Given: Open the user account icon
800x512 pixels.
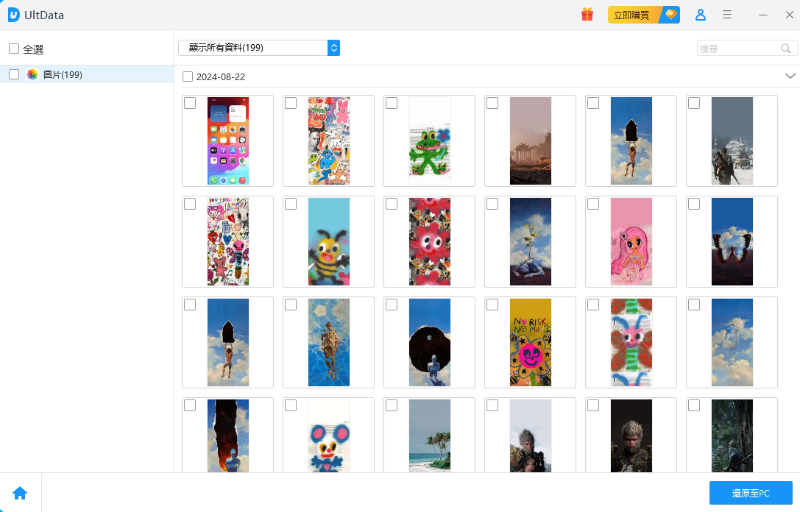Looking at the screenshot, I should tap(701, 15).
